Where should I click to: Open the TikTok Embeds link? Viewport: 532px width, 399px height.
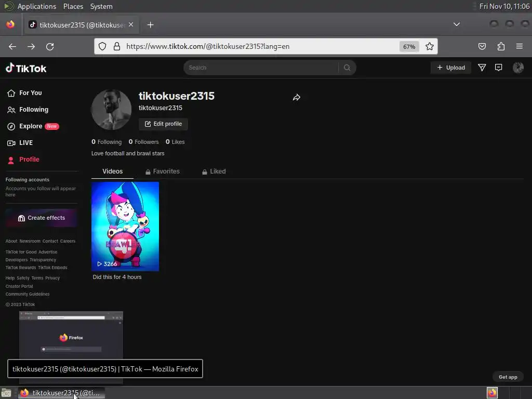pos(52,268)
